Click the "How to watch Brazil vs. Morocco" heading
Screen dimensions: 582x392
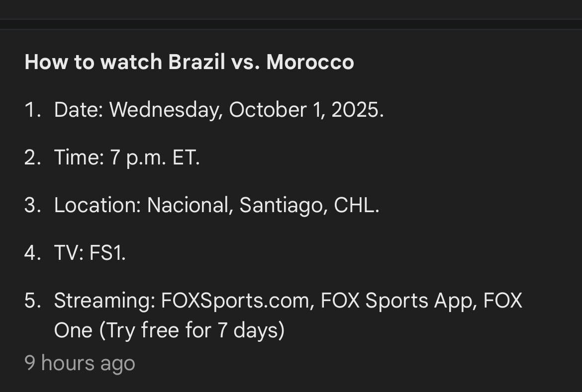(x=189, y=62)
